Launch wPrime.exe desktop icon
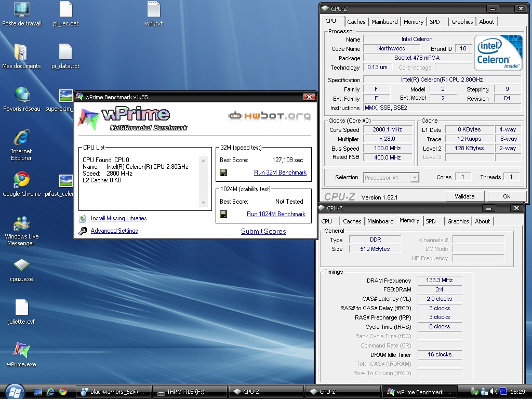The width and height of the screenshot is (532, 399). [x=21, y=354]
